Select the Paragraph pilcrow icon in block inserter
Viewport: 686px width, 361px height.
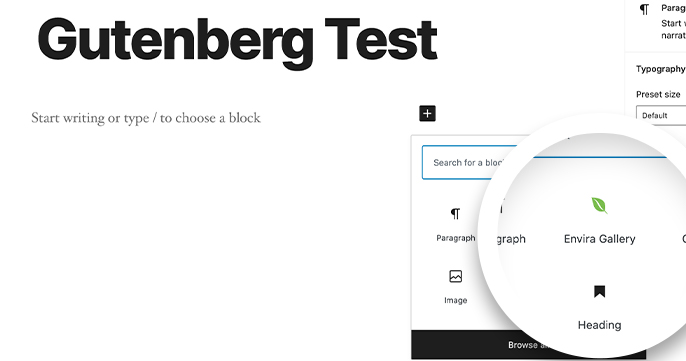[455, 214]
